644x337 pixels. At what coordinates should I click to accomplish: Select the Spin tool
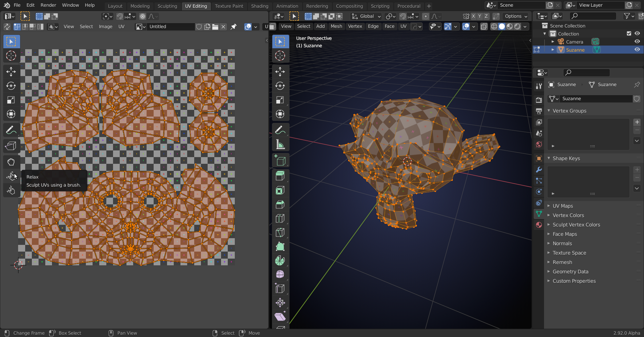coord(280,261)
